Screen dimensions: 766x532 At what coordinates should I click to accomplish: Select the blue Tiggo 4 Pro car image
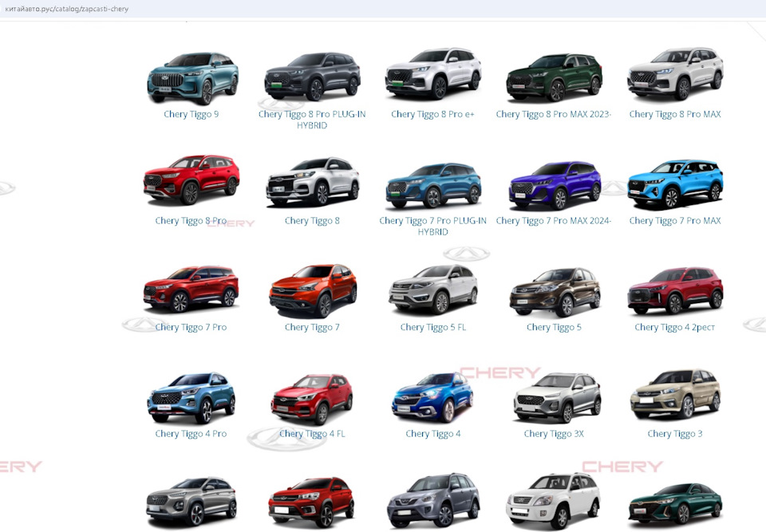191,398
